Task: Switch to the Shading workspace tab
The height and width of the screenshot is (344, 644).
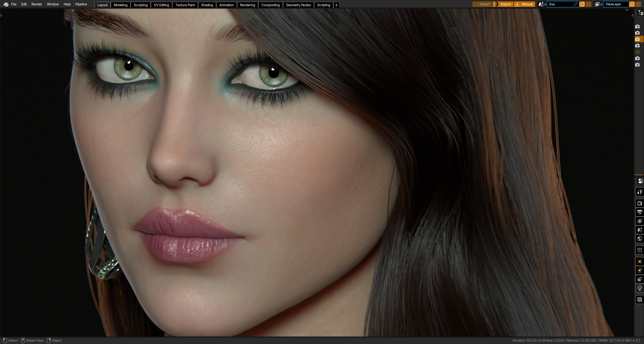Action: coord(207,5)
